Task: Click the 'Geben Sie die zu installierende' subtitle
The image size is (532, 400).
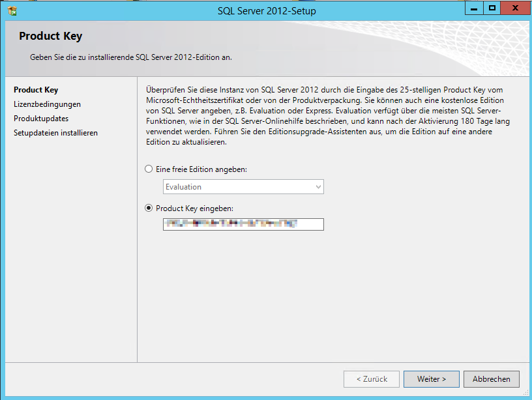Action: (130, 57)
